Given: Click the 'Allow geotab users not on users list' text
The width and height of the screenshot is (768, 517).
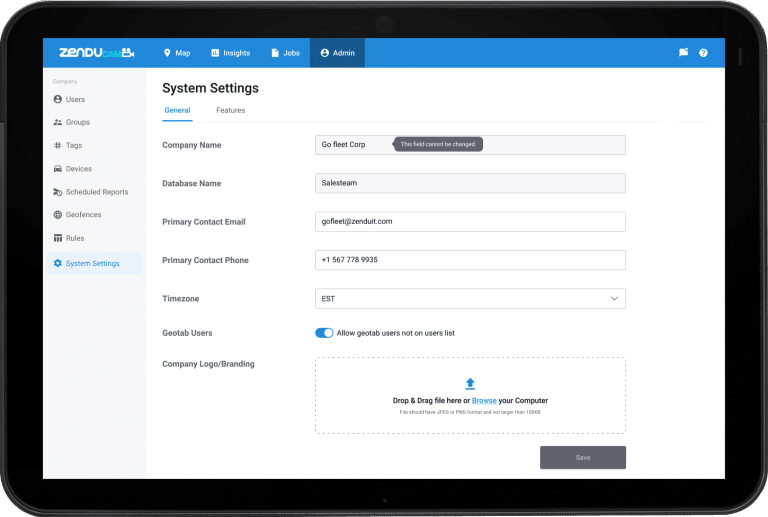Looking at the screenshot, I should click(x=396, y=333).
